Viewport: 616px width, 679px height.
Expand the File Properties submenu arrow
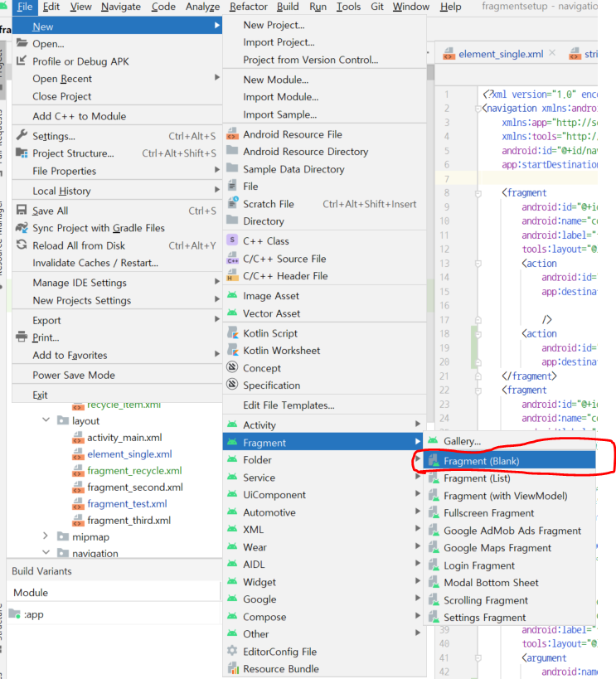coord(217,170)
